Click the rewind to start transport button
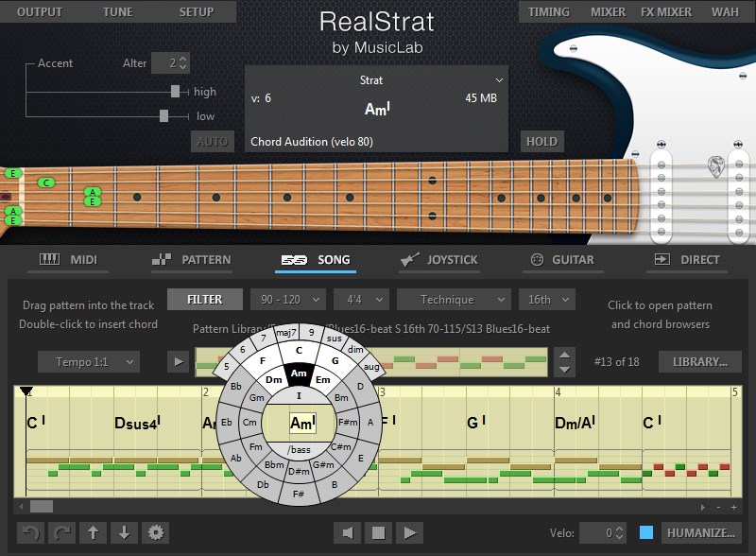Viewport: 756px width, 556px height. click(x=347, y=533)
